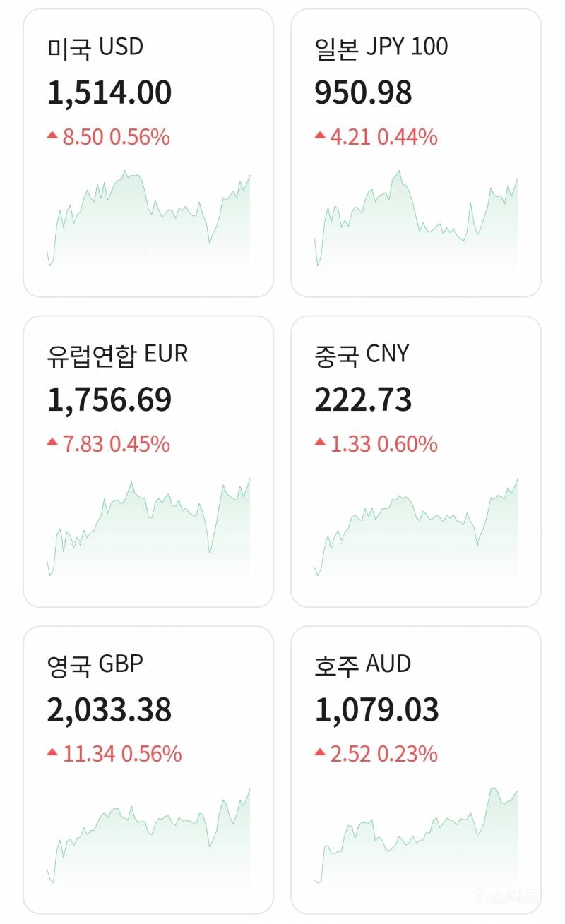Open the 미국 USD exchange rate card
The image size is (565, 924).
click(148, 152)
